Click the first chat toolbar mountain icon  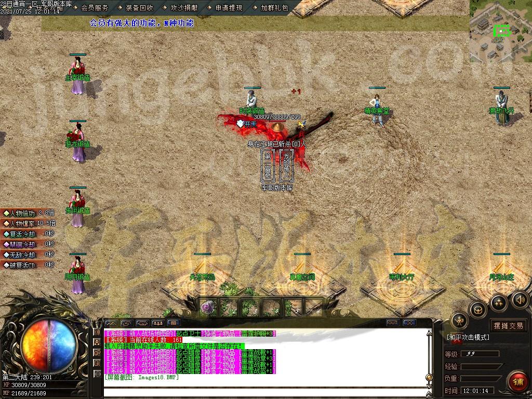111,323
